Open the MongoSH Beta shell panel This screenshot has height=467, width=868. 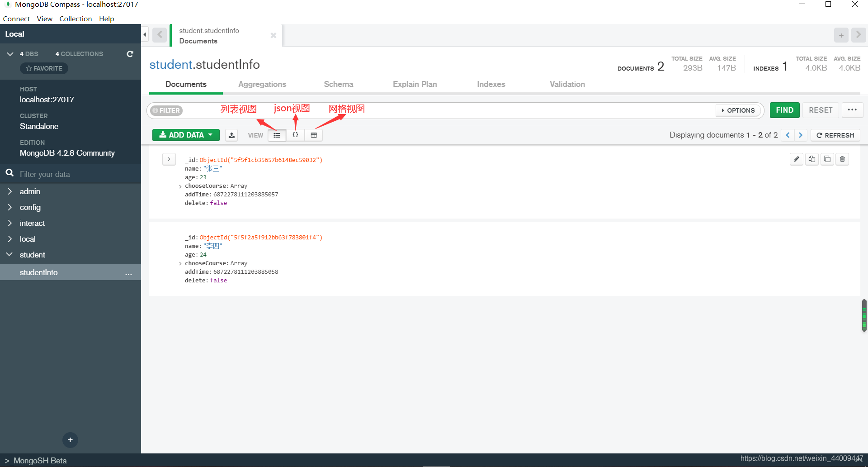tap(36, 461)
